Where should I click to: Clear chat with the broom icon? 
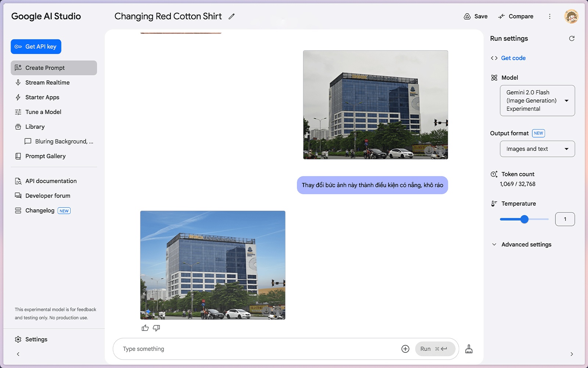coord(469,349)
